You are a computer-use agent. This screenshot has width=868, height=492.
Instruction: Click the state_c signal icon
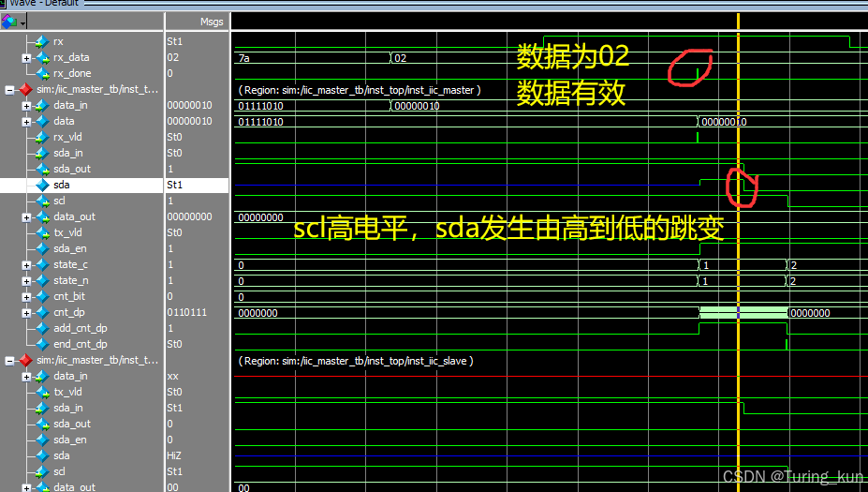[x=42, y=265]
